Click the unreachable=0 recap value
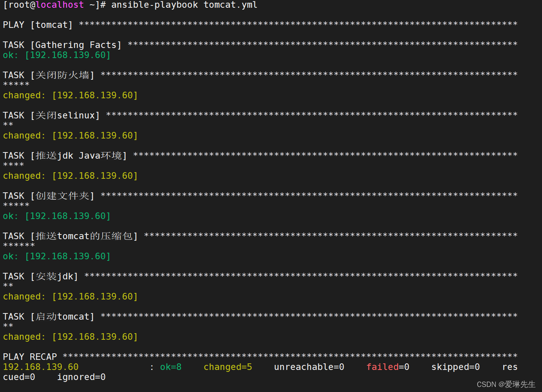Viewport: 542px width, 392px height. pyautogui.click(x=309, y=367)
